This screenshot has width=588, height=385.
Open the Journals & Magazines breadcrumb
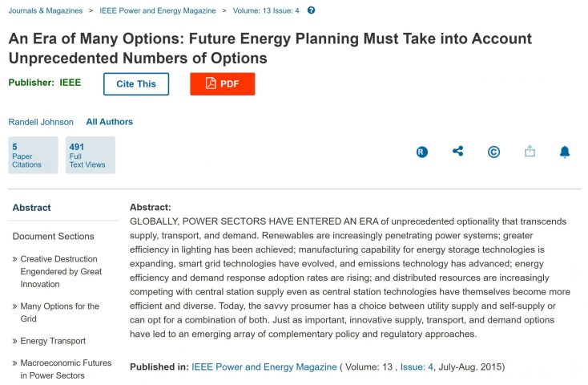tap(45, 10)
